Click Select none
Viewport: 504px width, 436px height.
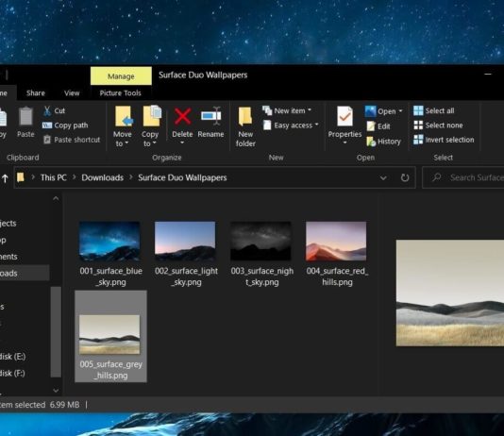[x=438, y=126]
